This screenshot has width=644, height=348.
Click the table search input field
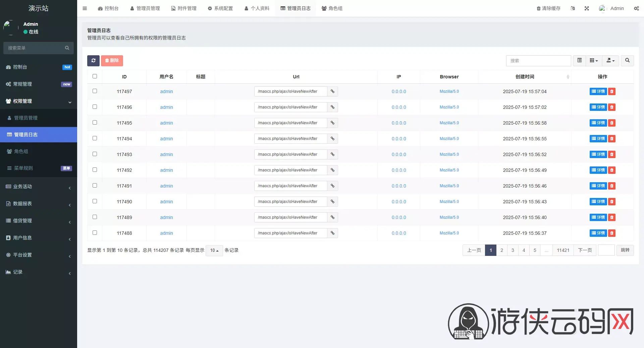tap(538, 61)
